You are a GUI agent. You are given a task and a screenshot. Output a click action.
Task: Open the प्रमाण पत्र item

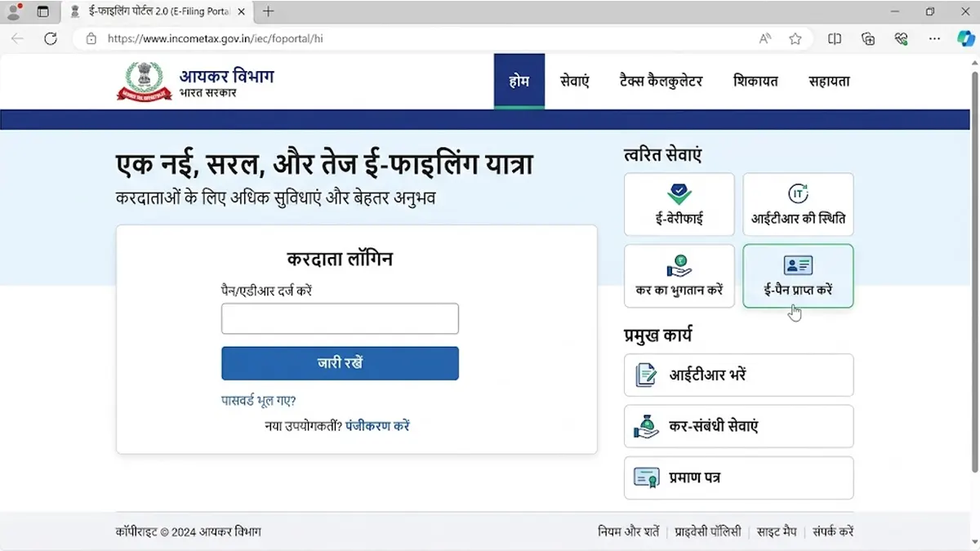pos(739,478)
